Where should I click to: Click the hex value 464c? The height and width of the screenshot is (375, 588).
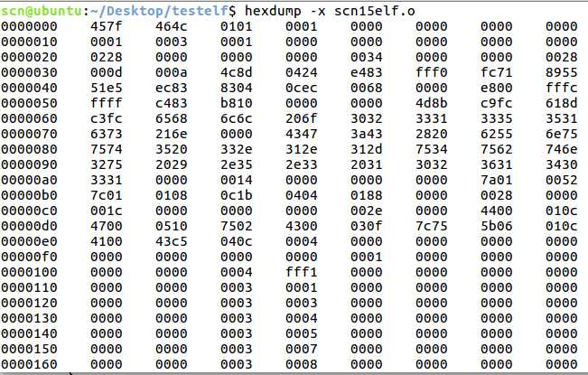coord(172,26)
